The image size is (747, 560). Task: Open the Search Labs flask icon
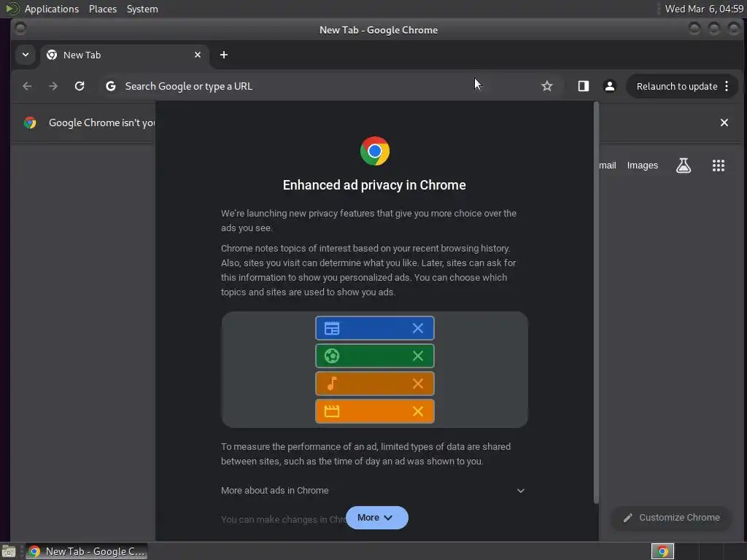[x=684, y=166]
